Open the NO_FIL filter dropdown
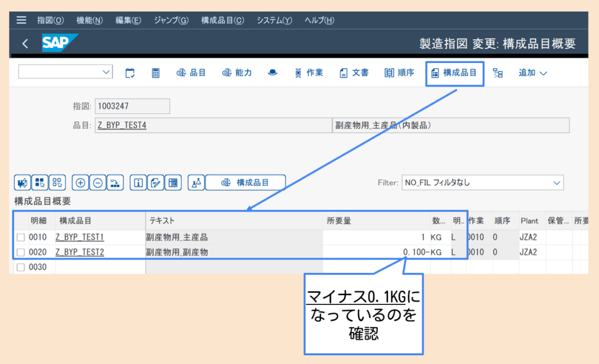 click(481, 182)
